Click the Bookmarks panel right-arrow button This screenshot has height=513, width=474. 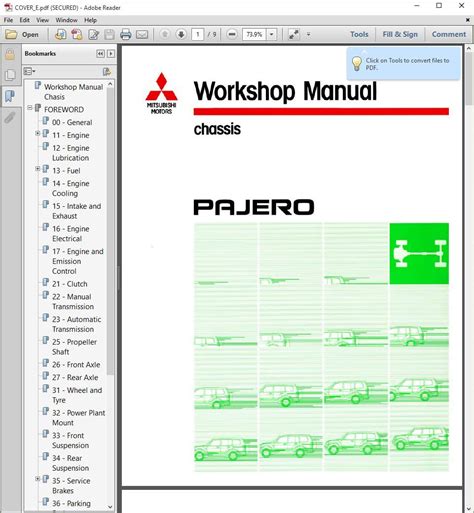pos(111,53)
